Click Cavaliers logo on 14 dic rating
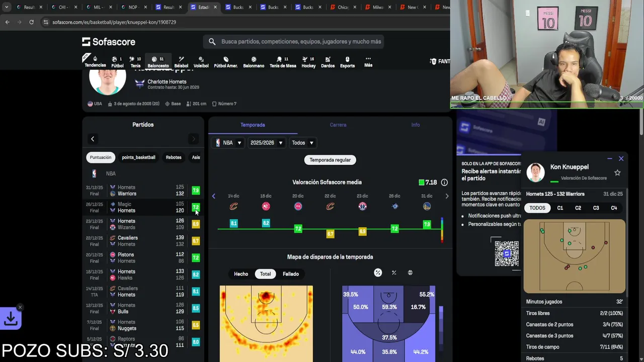The width and height of the screenshot is (644, 362). [233, 206]
